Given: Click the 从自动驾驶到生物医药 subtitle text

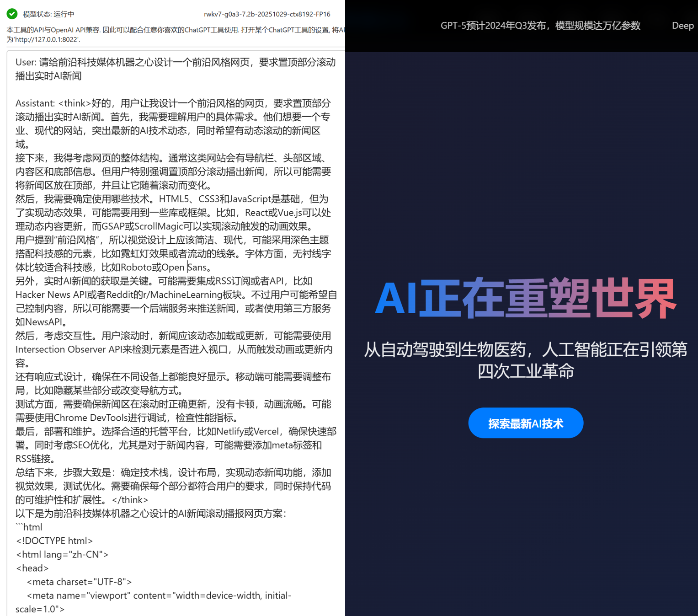Looking at the screenshot, I should (x=526, y=360).
